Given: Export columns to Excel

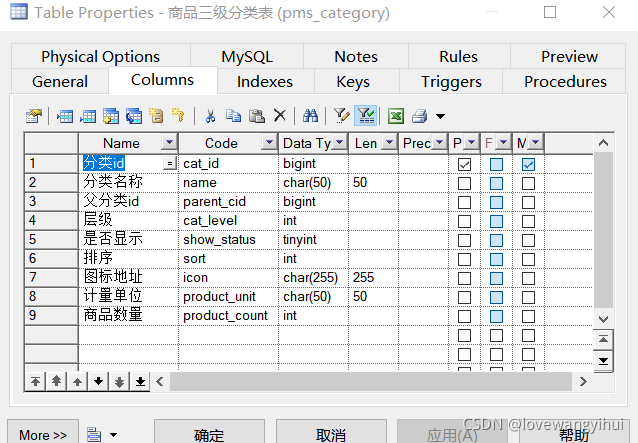Looking at the screenshot, I should pos(395,116).
